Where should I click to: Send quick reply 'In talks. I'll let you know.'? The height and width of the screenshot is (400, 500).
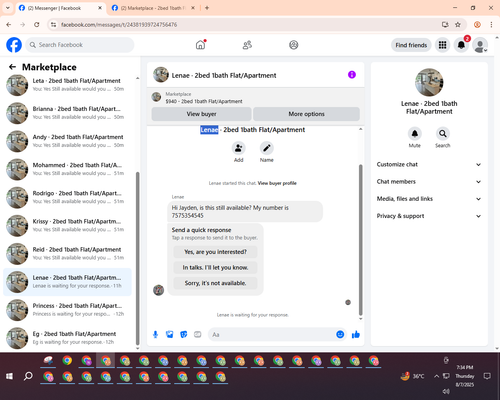[x=215, y=267]
